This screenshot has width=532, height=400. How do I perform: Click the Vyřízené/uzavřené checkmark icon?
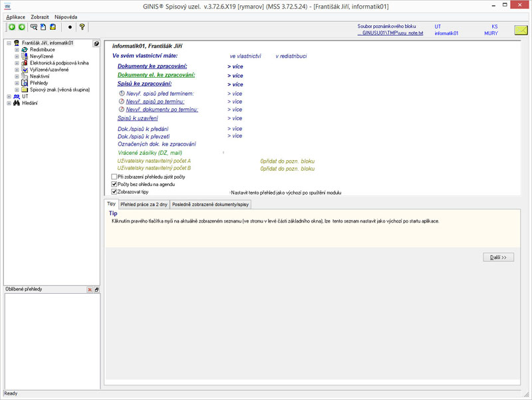pos(25,70)
